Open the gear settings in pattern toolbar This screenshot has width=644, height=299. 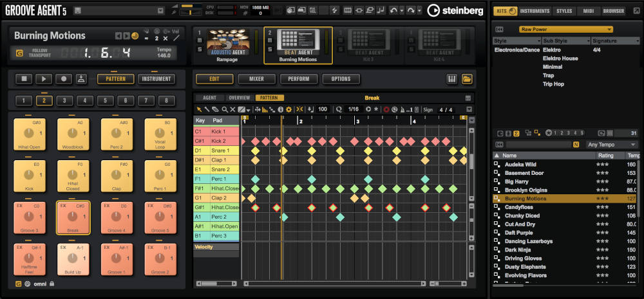coord(289,109)
